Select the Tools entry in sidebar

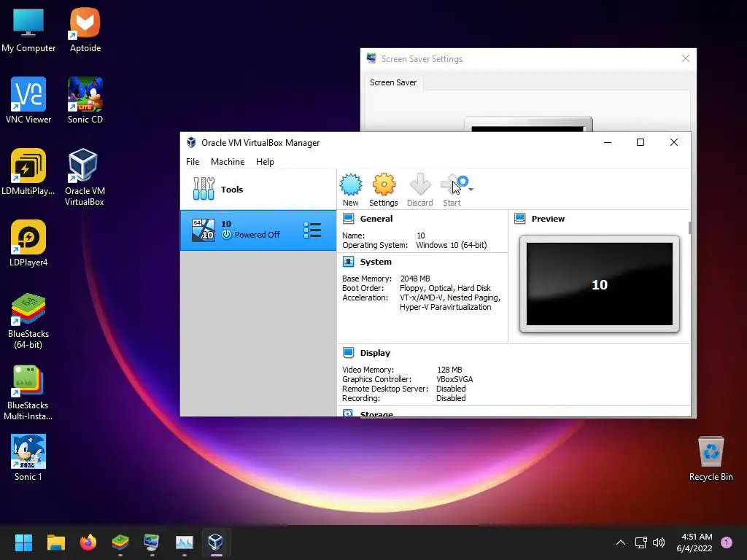(258, 190)
